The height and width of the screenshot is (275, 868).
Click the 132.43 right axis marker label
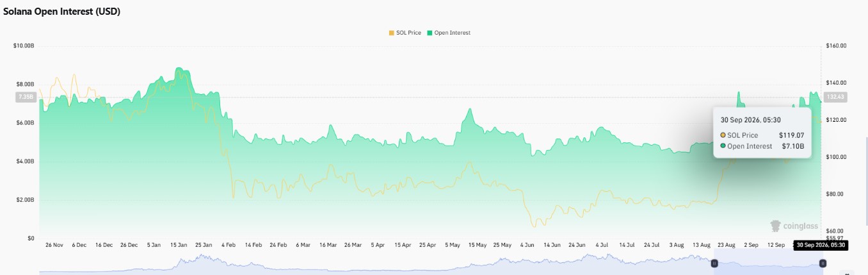[837, 97]
